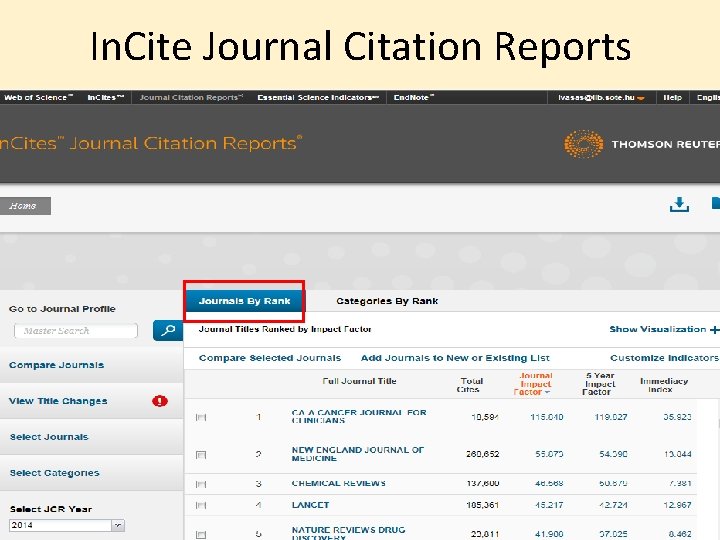
Task: Click the 5 Year Impact Factor header
Action: [x=599, y=383]
